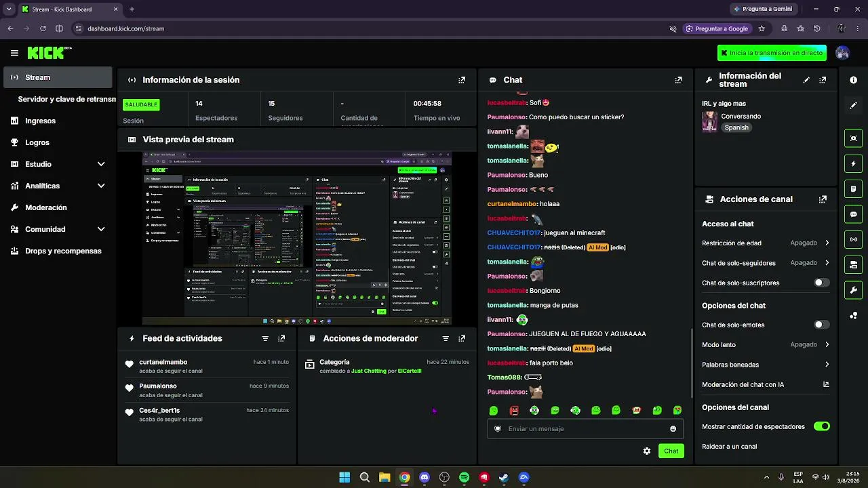868x488 pixels.
Task: Click username curtanelmambo in activity feed
Action: tap(163, 362)
